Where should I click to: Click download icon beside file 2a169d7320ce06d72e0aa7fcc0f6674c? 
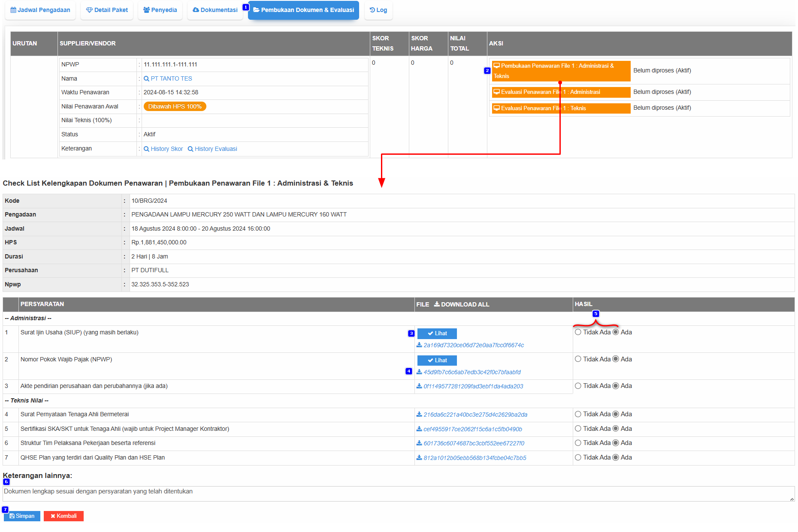click(x=419, y=345)
